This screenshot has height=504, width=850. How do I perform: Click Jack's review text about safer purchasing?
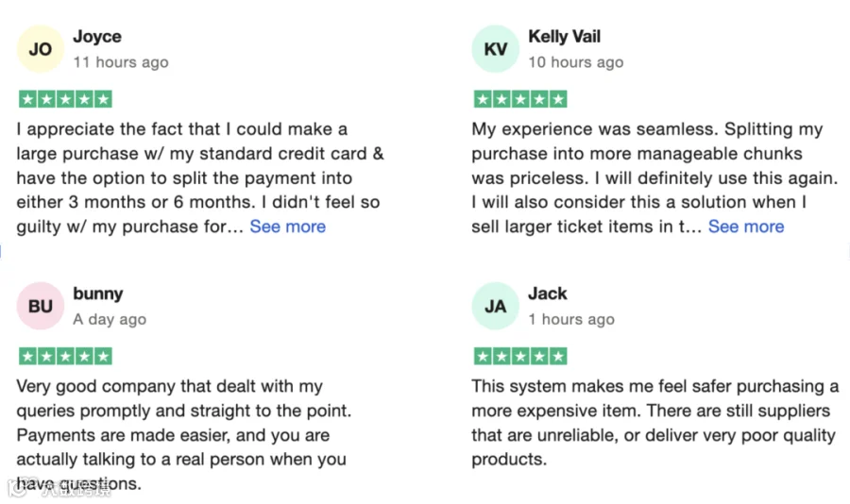pyautogui.click(x=654, y=423)
